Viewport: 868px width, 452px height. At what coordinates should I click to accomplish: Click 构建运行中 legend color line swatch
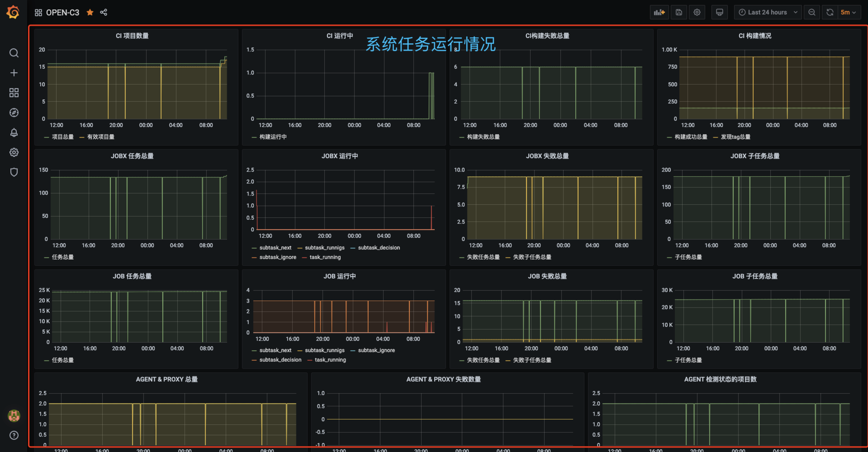pyautogui.click(x=254, y=137)
